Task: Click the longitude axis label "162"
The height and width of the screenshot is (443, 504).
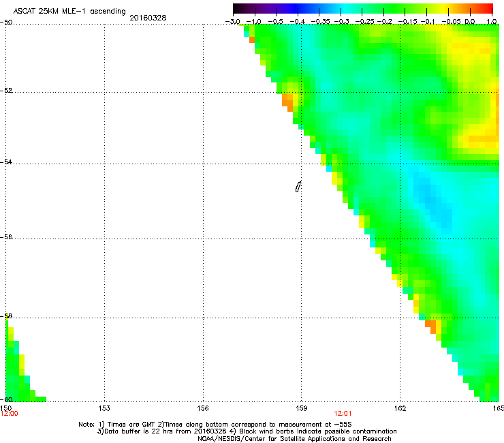Action: 400,408
